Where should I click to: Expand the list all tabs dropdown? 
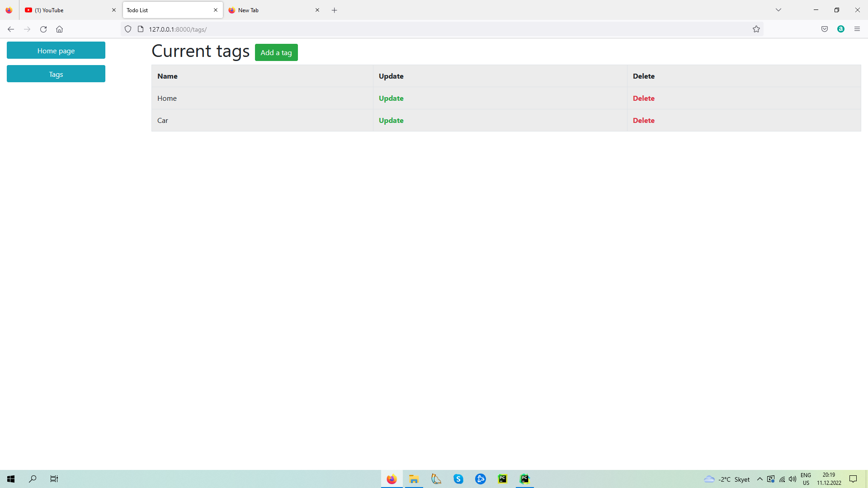coord(778,10)
